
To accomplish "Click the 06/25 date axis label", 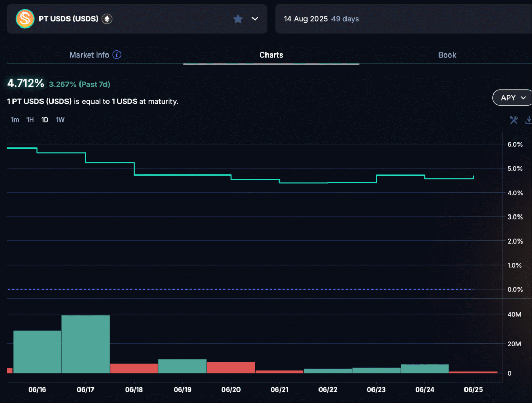I will (473, 389).
